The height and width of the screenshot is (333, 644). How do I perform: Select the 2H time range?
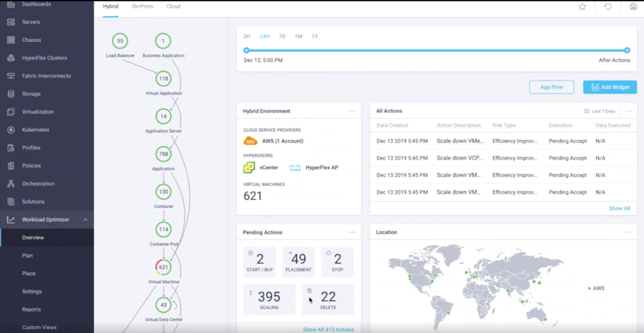click(247, 36)
